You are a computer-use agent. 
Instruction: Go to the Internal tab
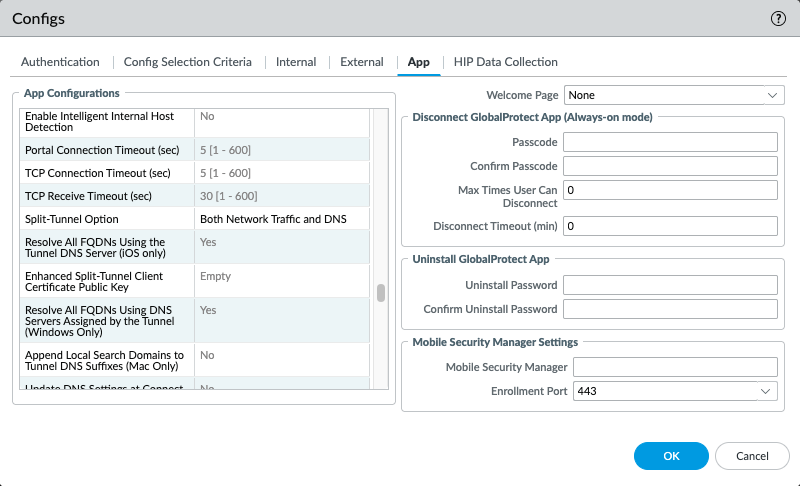click(296, 62)
